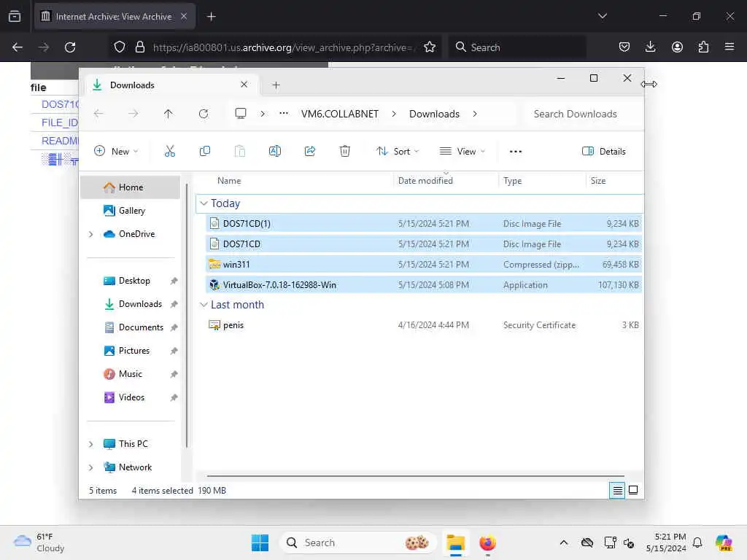Open the New dropdown in Explorer

116,152
